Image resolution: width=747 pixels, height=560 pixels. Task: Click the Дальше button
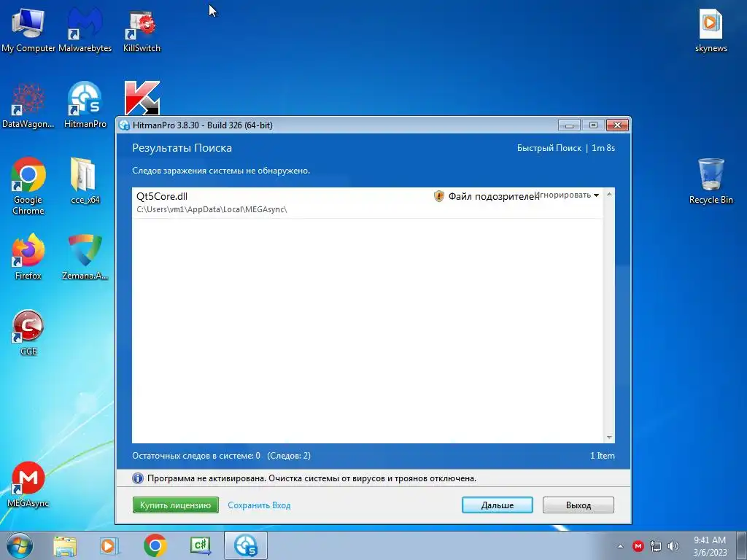(498, 505)
